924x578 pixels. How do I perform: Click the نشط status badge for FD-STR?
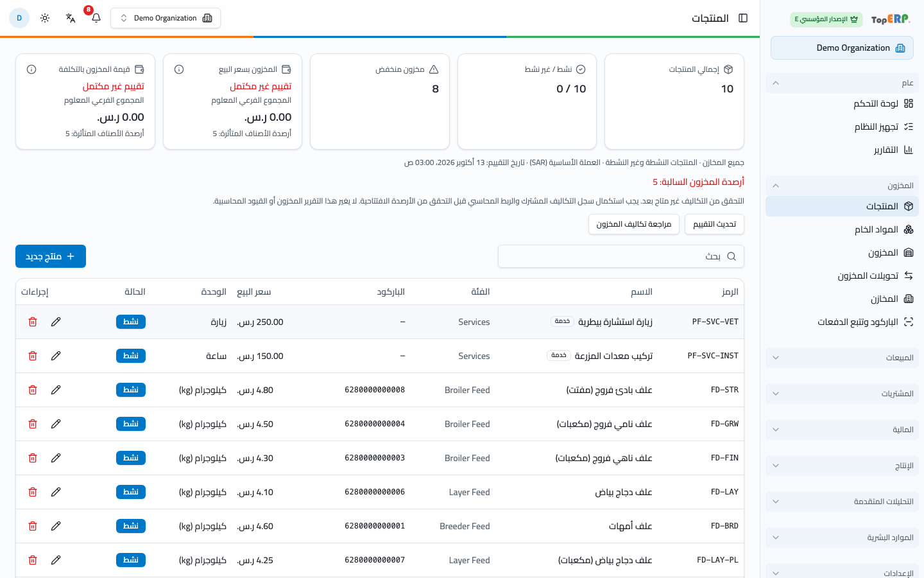pos(131,390)
